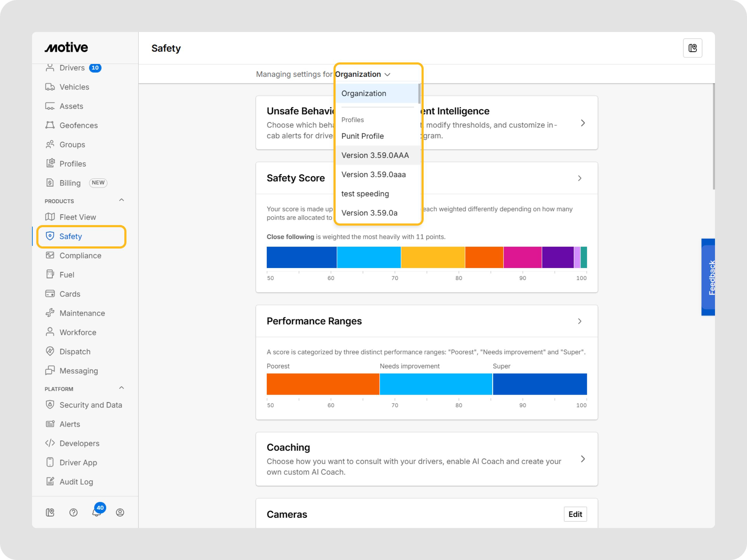Open the Feedback side tab
This screenshot has height=560, width=747.
click(708, 278)
